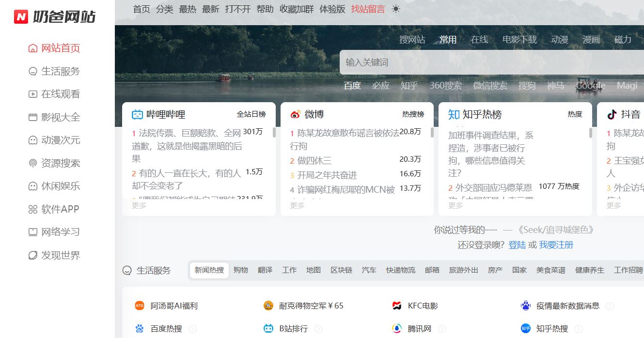Viewport: 644px width, 338px height.
Task: Click the 更多 link under 微博 hot searches
Action: [x=297, y=205]
